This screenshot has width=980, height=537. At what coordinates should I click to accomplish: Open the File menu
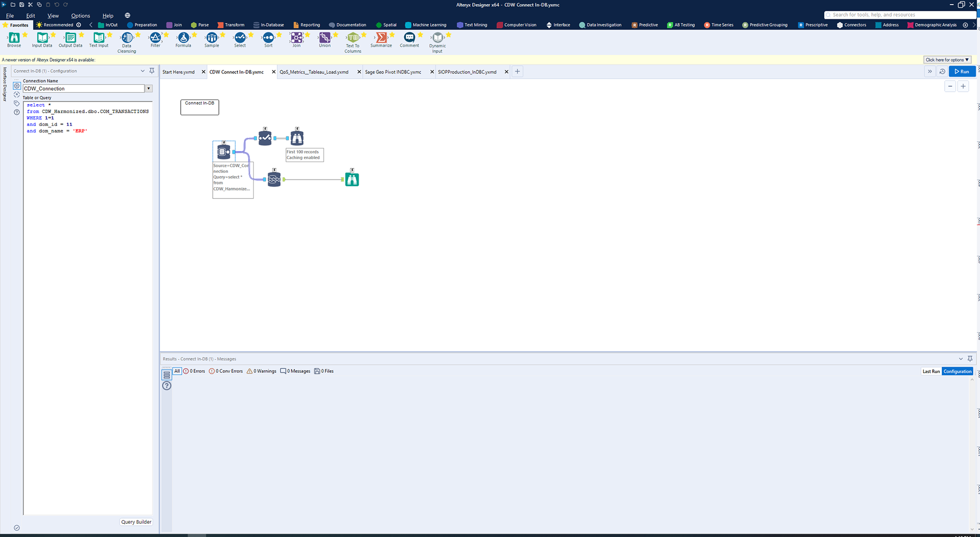[10, 16]
